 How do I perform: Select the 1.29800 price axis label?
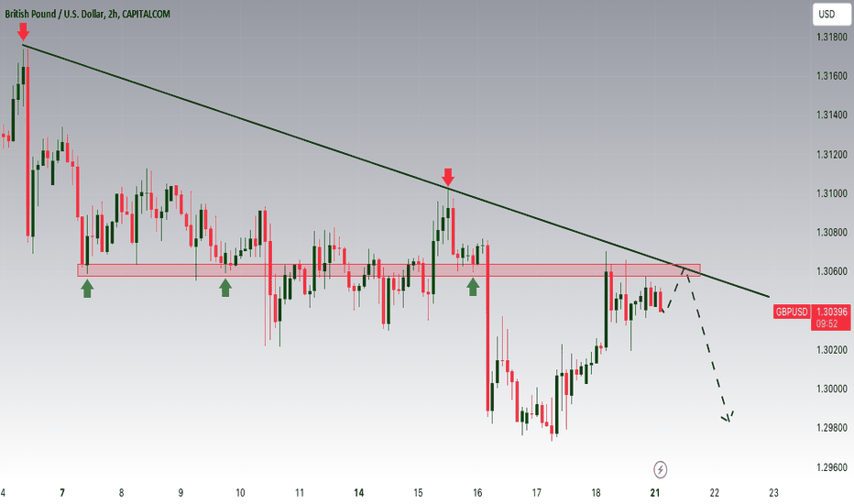(832, 428)
